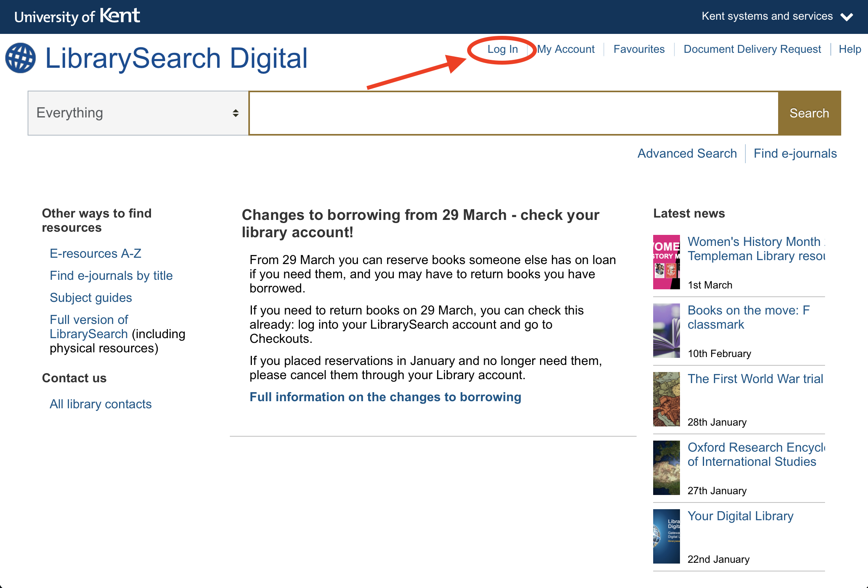The height and width of the screenshot is (588, 868).
Task: Open My Account in top navigation
Action: point(566,49)
